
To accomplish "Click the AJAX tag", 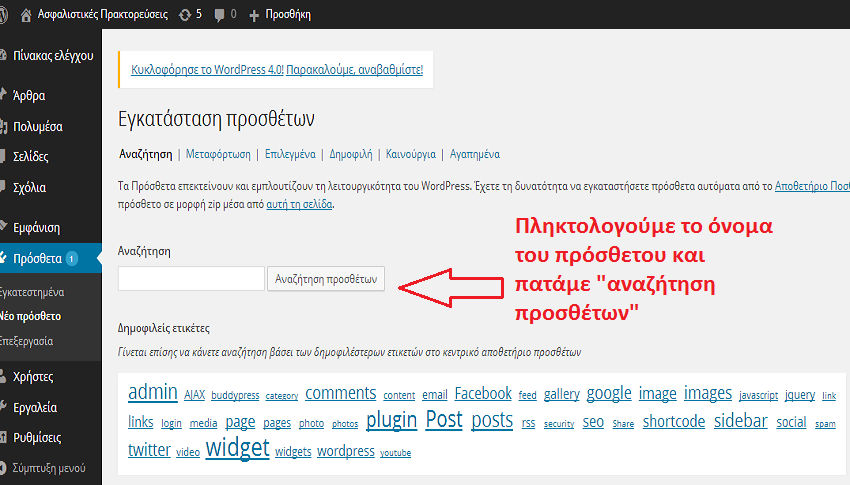I will 195,395.
